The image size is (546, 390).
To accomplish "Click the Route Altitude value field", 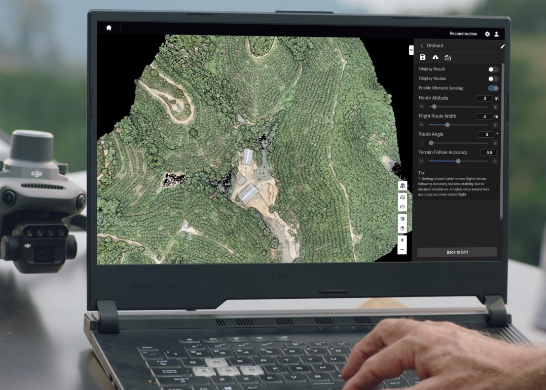I will [484, 99].
